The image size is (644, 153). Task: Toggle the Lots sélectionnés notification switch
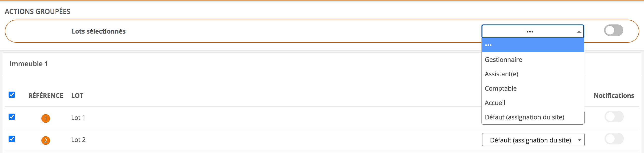click(614, 31)
